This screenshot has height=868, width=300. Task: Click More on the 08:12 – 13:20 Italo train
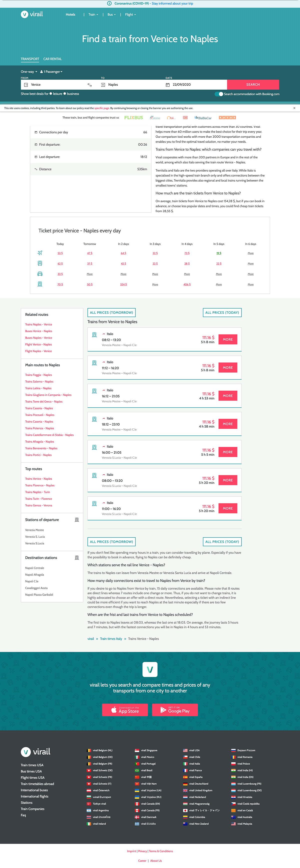(x=227, y=340)
